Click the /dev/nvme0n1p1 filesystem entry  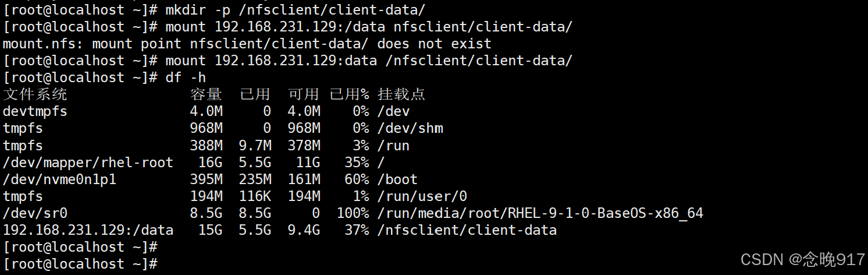[x=59, y=179]
